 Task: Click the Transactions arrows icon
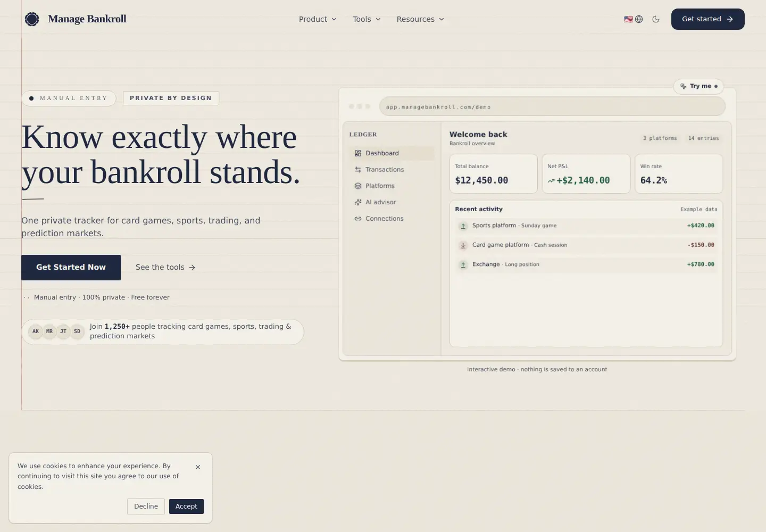point(358,170)
